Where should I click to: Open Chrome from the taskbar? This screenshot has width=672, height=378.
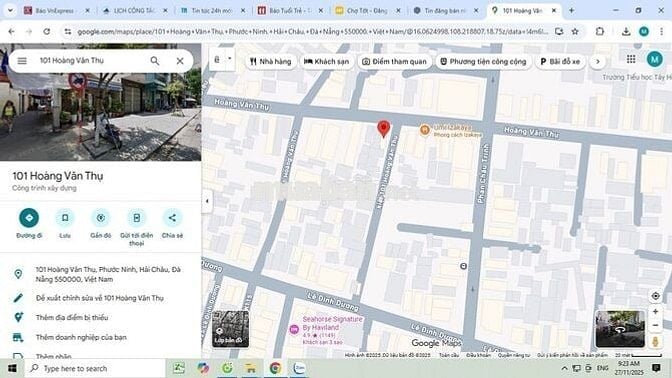point(275,368)
